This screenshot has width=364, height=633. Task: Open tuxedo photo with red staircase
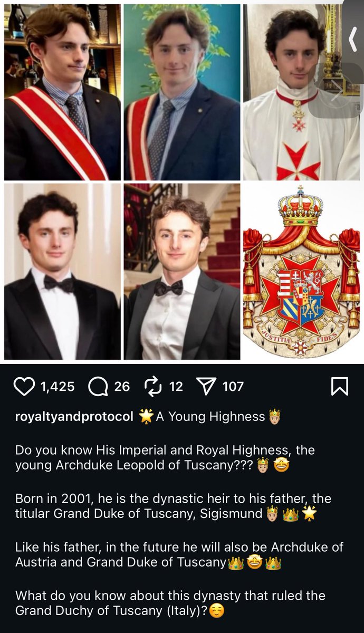coord(182,272)
